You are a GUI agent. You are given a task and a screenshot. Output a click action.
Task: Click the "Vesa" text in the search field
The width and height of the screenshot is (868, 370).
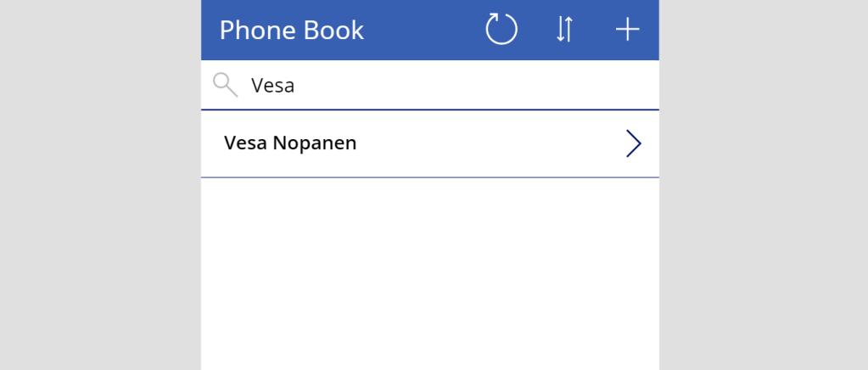[x=272, y=86]
